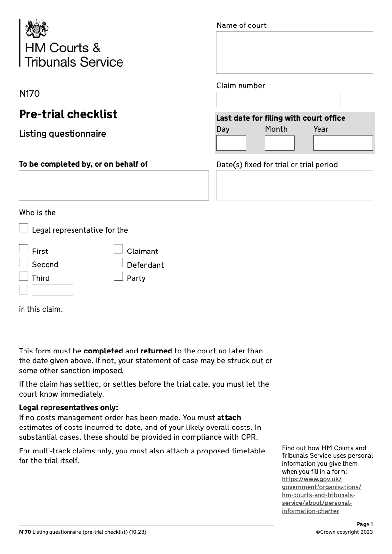Image resolution: width=392 pixels, height=554 pixels.
Task: Check the First checkbox
Action: tap(24, 249)
